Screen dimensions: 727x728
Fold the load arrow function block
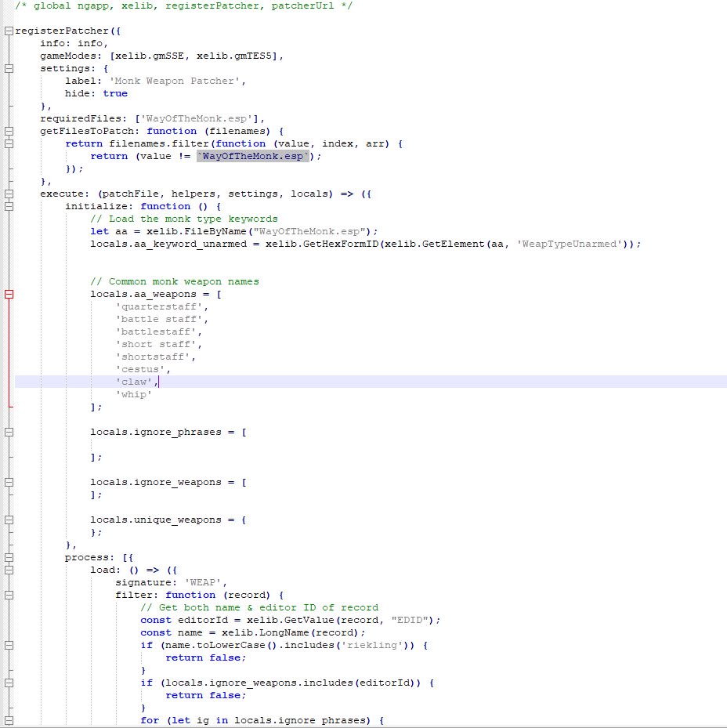pyautogui.click(x=9, y=570)
